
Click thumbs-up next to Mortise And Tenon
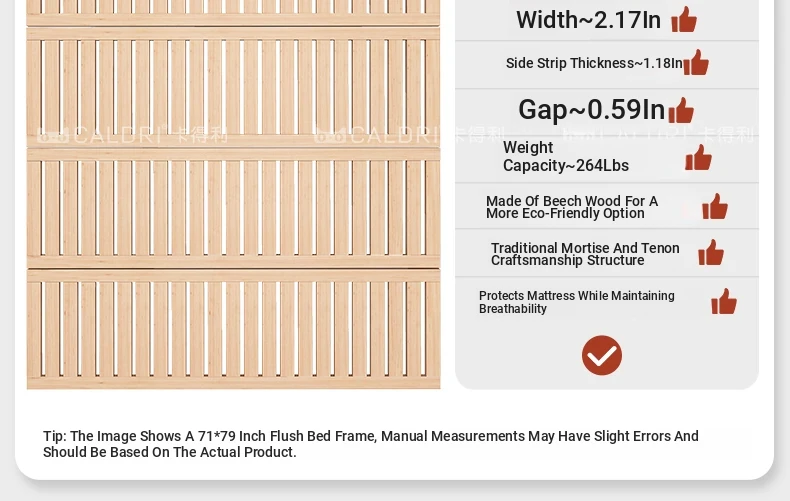[711, 253]
